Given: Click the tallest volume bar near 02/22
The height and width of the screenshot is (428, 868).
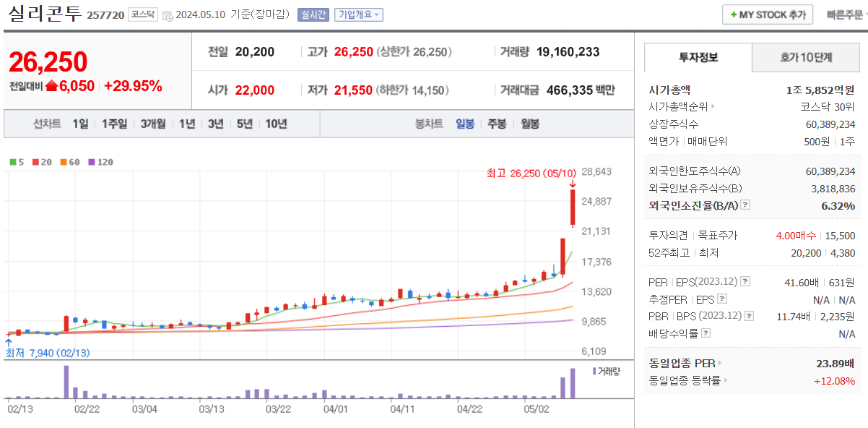Looking at the screenshot, I should tap(66, 382).
